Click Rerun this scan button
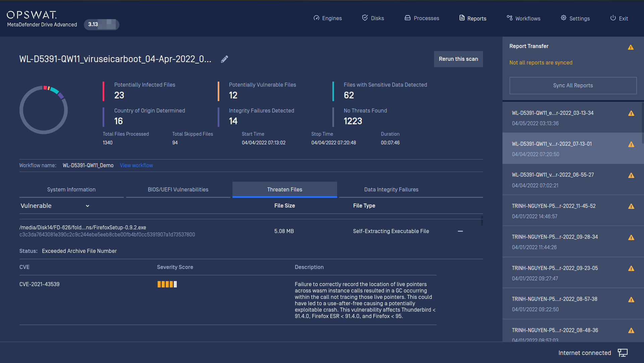Screen dimensions: 644x363 click(459, 59)
